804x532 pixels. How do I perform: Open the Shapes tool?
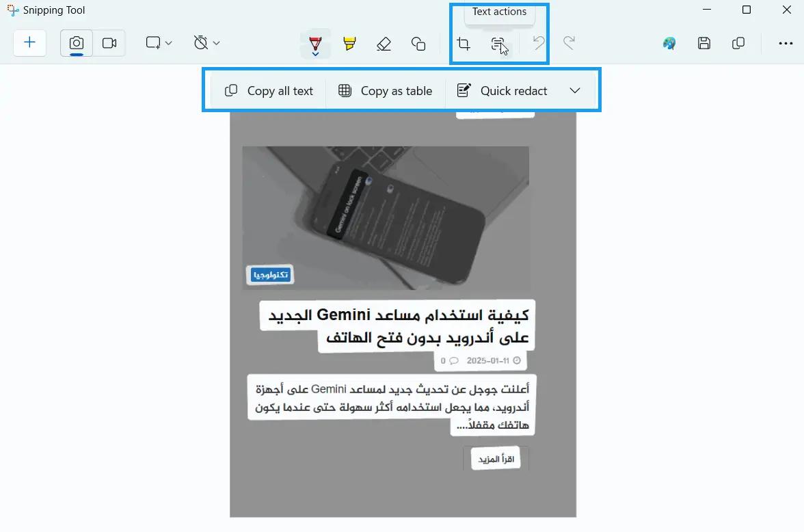tap(418, 43)
